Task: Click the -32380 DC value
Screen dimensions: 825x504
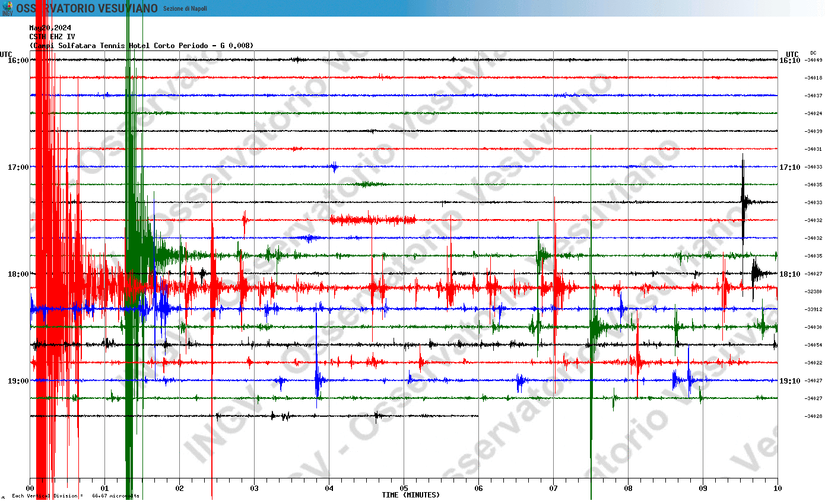Action: (814, 291)
